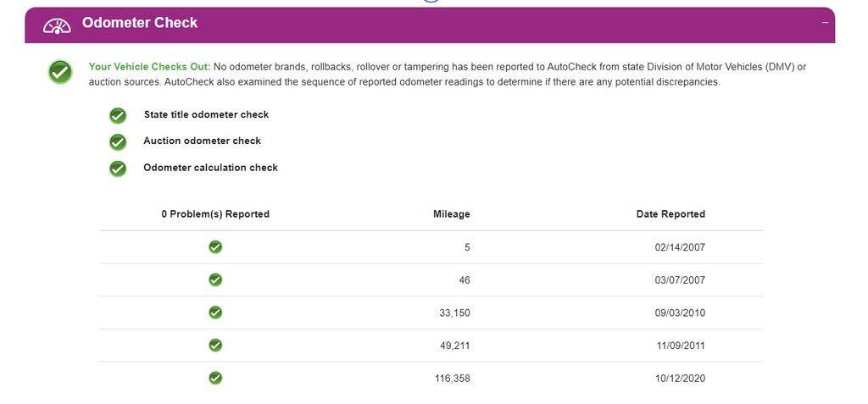Image resolution: width=868 pixels, height=404 pixels.
Task: Click 'Your Vehicle Checks Out:' green text
Action: (x=149, y=67)
